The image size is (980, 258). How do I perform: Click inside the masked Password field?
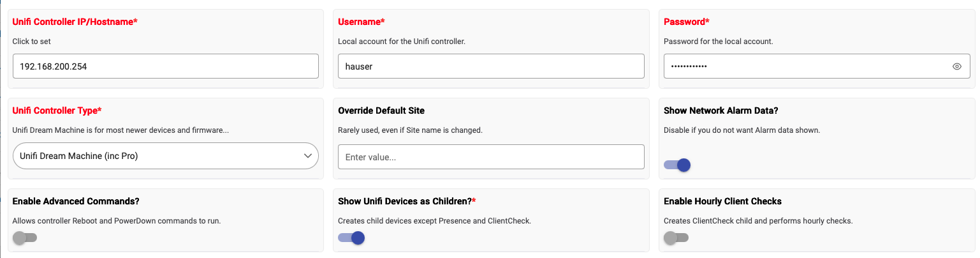pos(803,66)
